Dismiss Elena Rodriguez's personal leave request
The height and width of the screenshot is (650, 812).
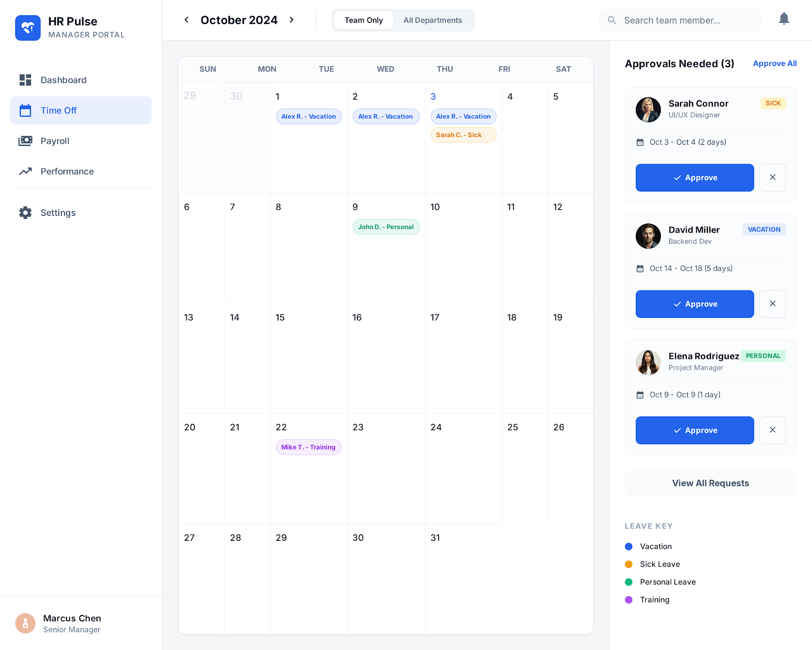point(772,430)
